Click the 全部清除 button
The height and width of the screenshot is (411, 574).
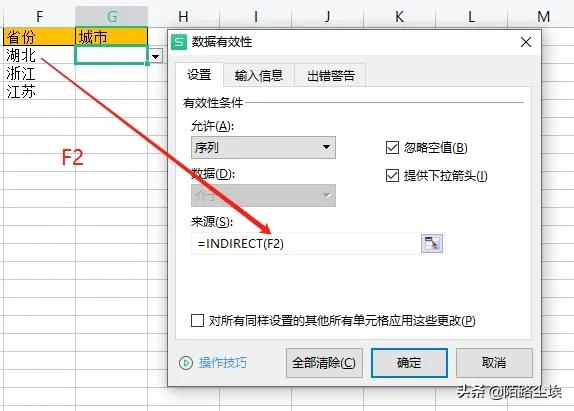(324, 363)
